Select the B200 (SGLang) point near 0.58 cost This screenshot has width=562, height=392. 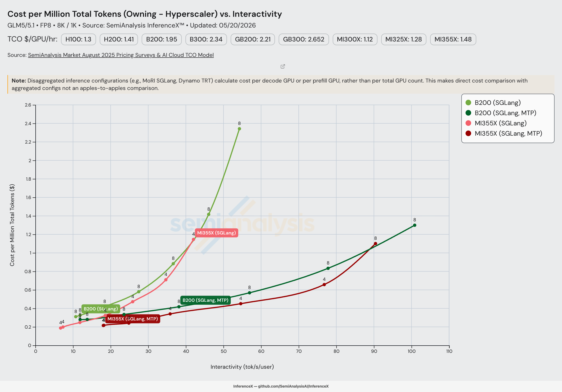[139, 292]
